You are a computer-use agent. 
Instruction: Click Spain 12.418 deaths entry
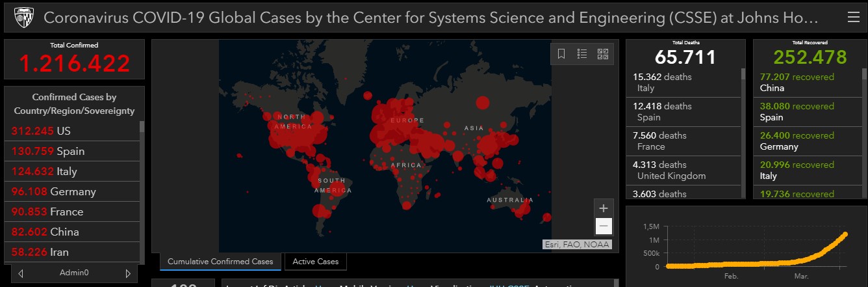pyautogui.click(x=683, y=112)
